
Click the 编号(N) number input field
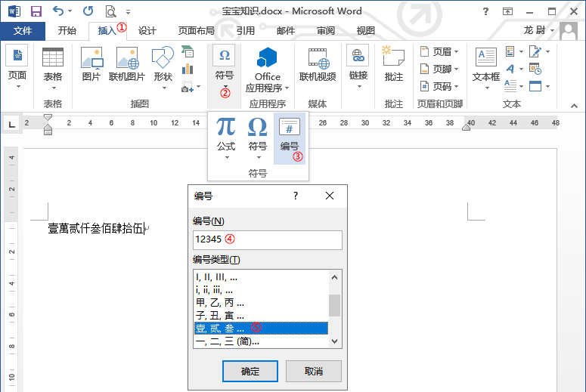point(268,239)
